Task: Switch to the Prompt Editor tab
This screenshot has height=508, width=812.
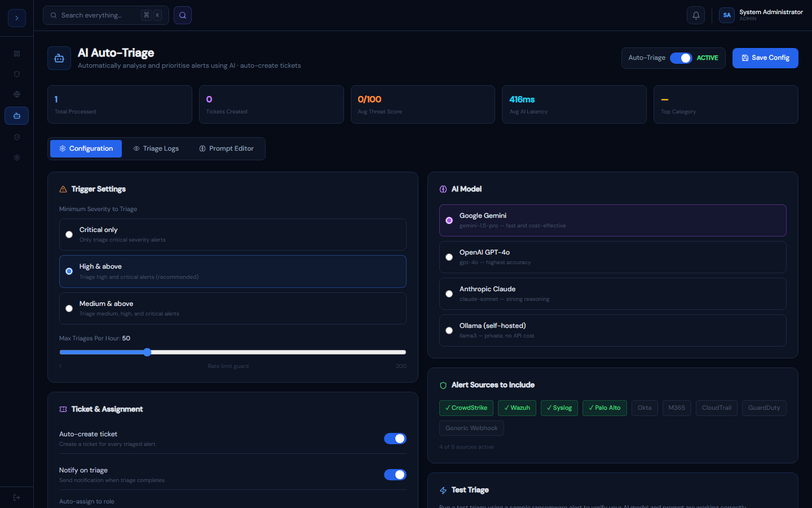Action: (227, 148)
